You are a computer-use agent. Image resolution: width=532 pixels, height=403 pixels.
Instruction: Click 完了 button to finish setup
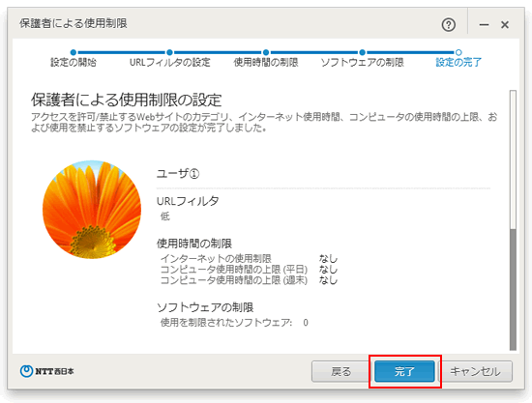(x=404, y=371)
